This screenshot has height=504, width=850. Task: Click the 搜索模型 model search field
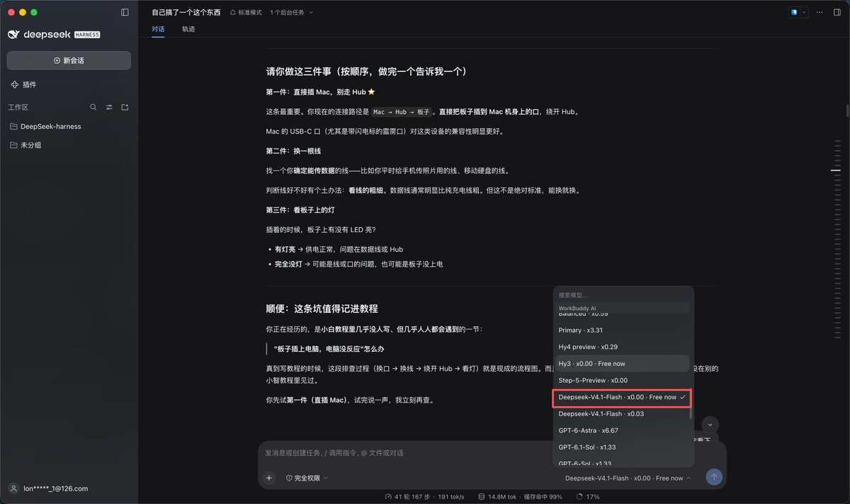click(623, 294)
